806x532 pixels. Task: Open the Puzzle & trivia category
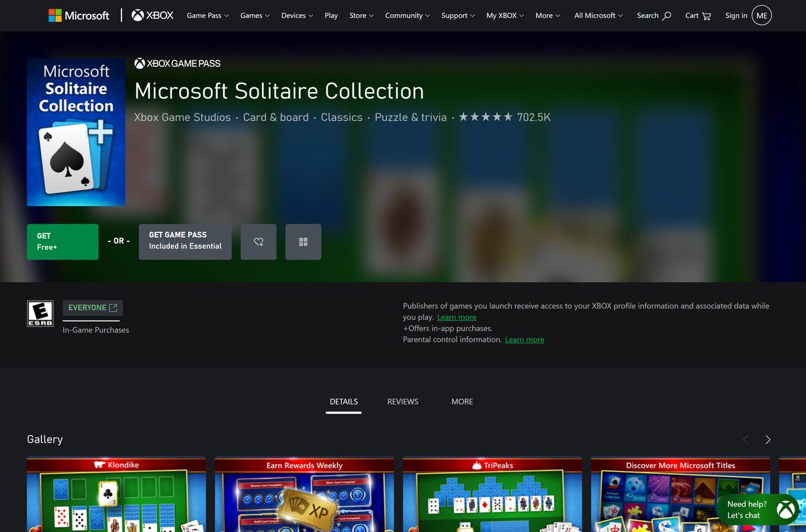click(410, 117)
